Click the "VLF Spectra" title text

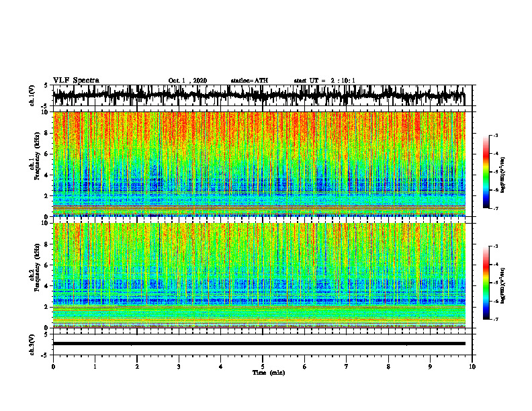pyautogui.click(x=76, y=81)
